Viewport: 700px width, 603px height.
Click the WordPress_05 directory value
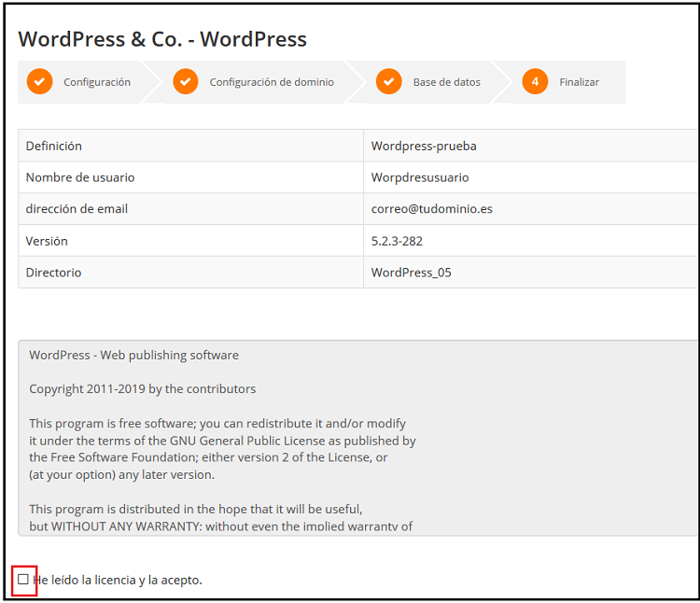click(411, 273)
